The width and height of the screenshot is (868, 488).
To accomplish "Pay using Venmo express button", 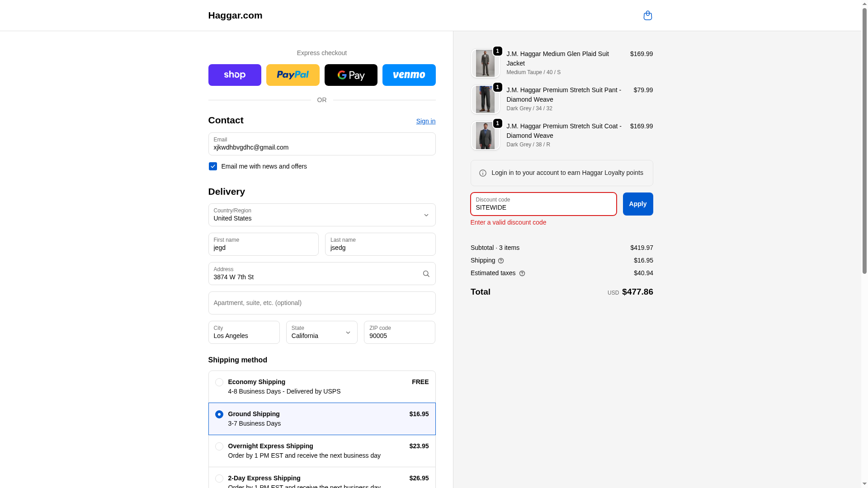I will [409, 75].
